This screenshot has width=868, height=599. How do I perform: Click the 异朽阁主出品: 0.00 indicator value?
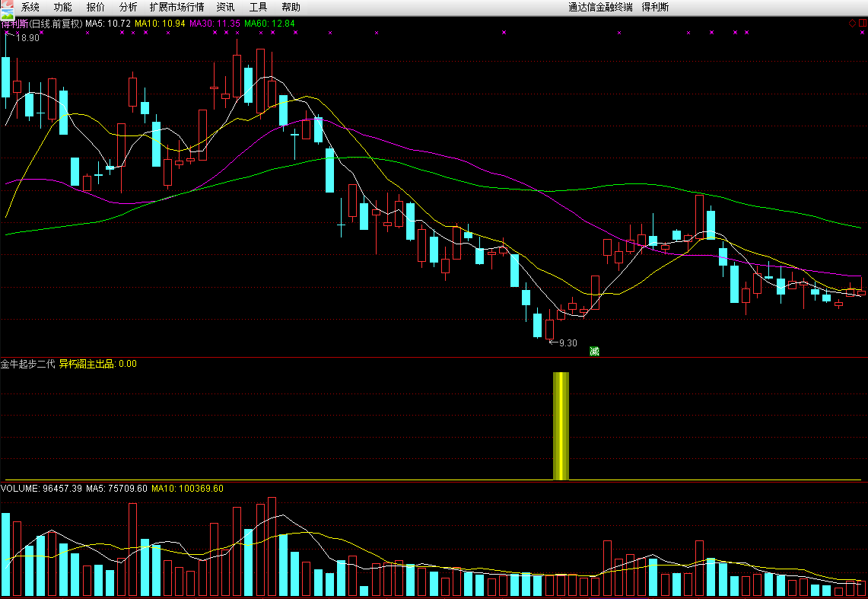click(x=98, y=364)
